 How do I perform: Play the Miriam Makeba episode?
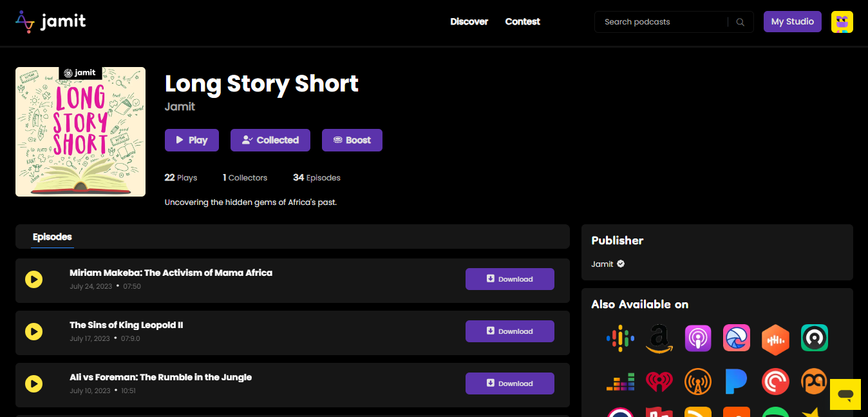[x=33, y=279]
